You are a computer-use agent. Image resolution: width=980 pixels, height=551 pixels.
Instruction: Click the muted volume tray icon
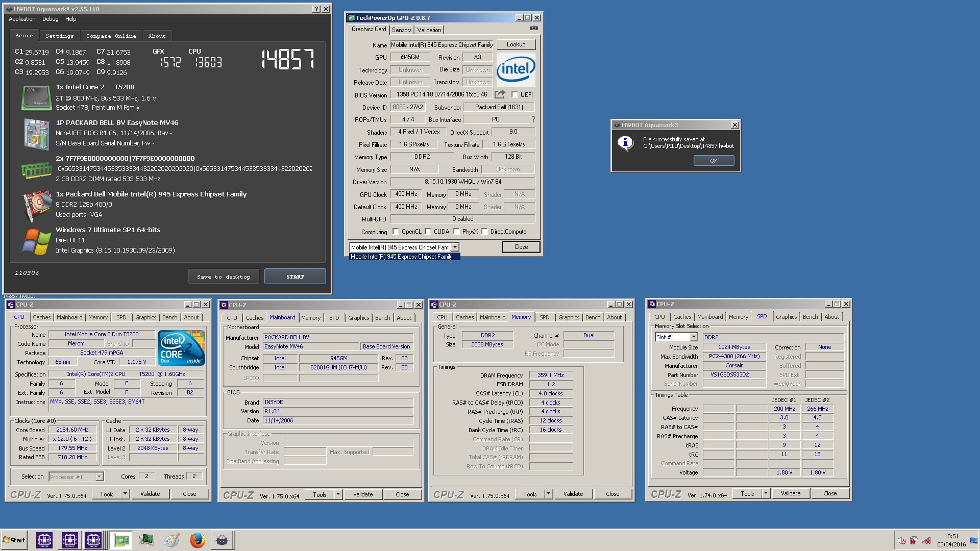click(x=901, y=541)
